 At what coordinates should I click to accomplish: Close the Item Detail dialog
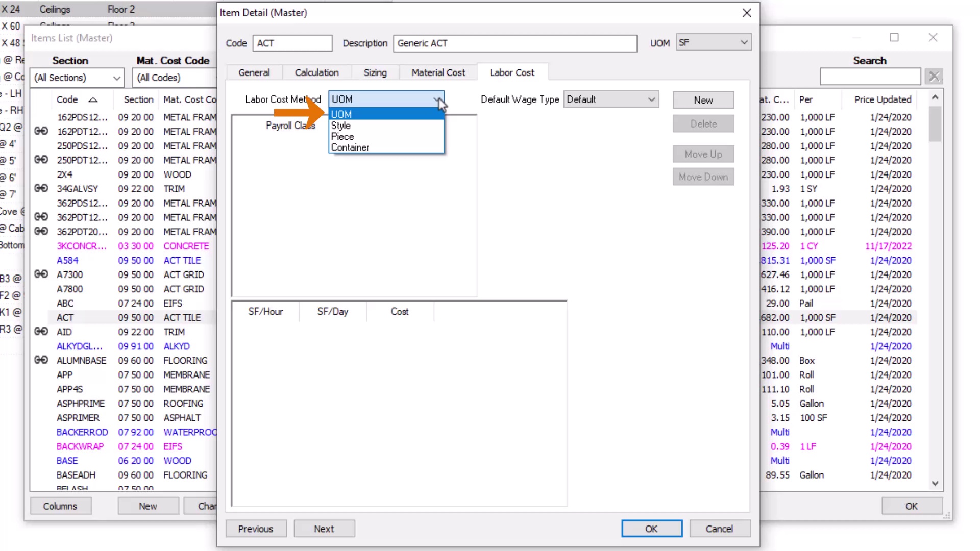[746, 13]
